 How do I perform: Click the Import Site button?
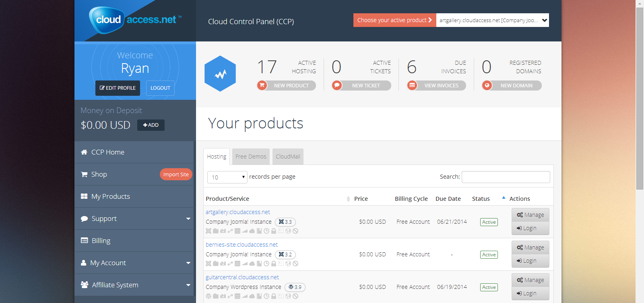point(176,174)
